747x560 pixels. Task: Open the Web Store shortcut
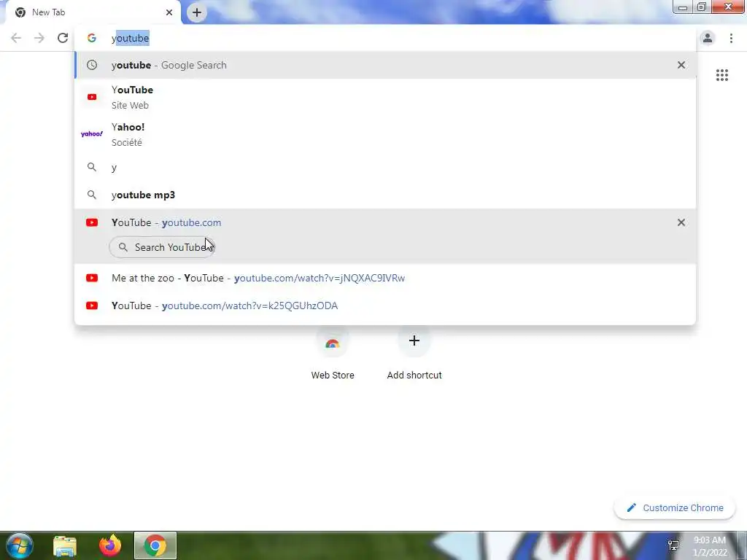333,354
